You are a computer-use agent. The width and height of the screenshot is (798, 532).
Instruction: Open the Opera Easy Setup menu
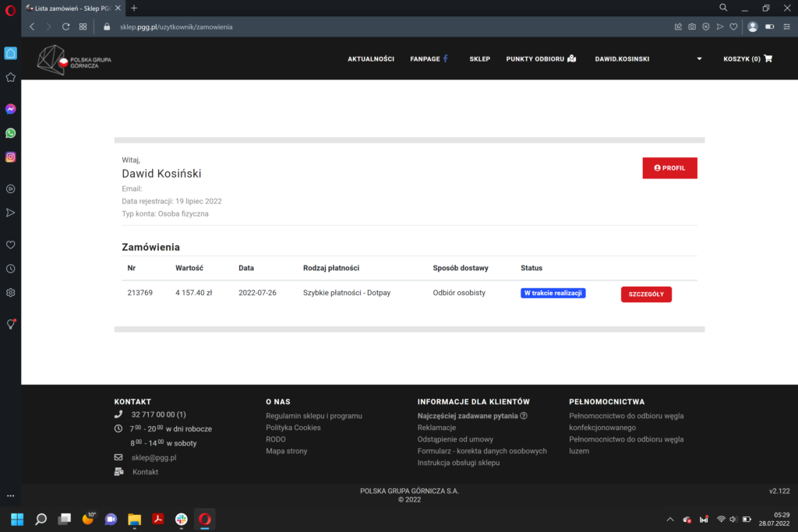point(787,27)
